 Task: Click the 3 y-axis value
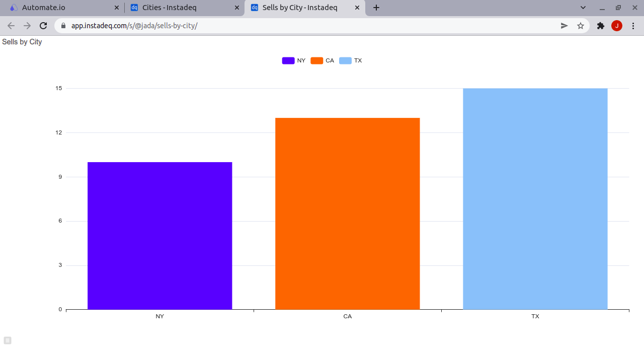click(60, 265)
